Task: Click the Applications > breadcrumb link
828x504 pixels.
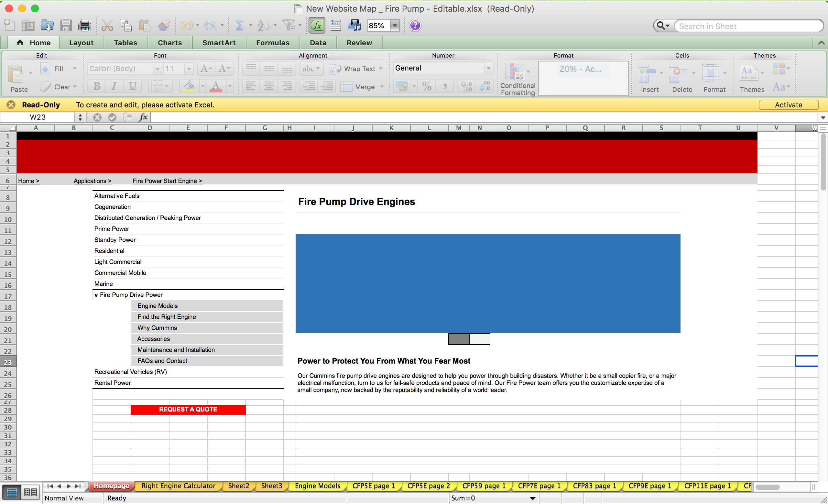Action: pos(93,181)
